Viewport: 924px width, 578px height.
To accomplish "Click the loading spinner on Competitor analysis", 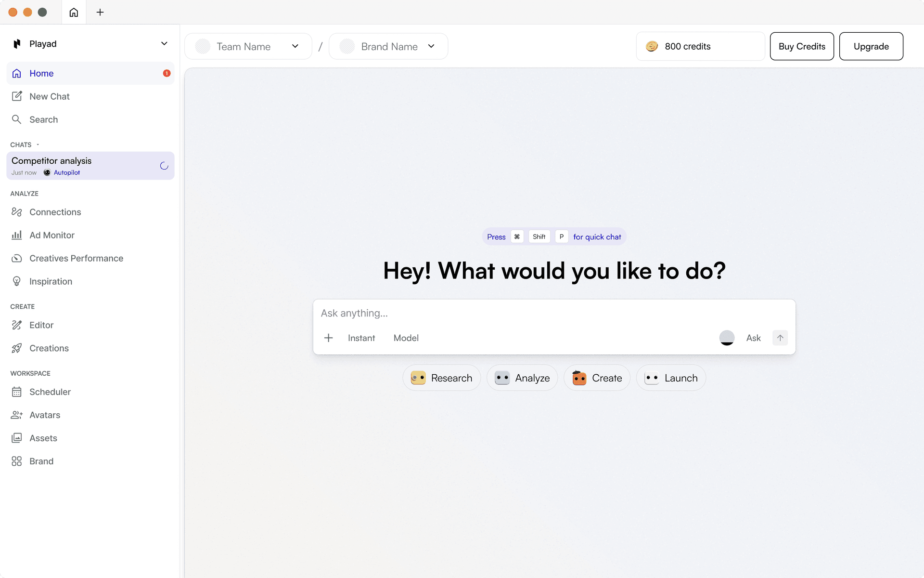I will [x=164, y=166].
